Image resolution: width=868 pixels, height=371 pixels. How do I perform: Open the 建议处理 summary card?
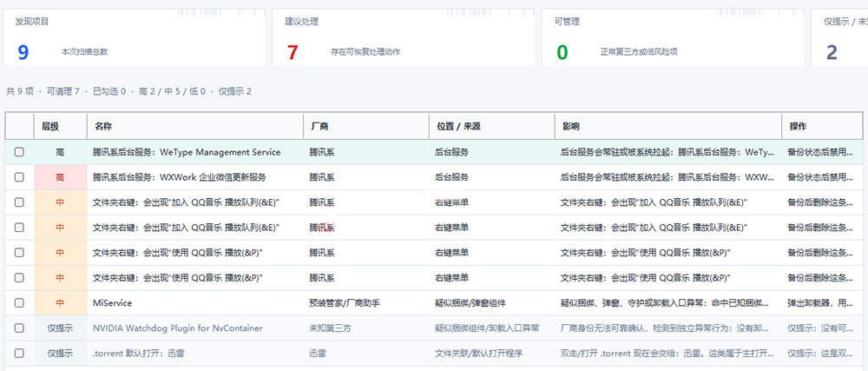click(403, 37)
